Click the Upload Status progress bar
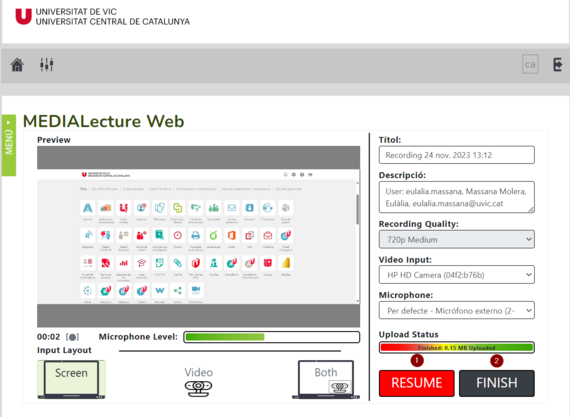This screenshot has width=570, height=417. [457, 348]
